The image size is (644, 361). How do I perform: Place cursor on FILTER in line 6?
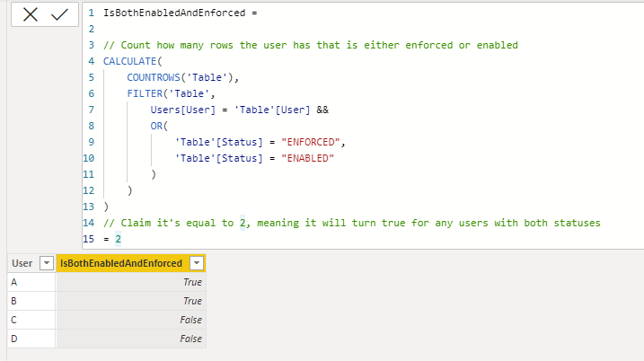click(x=145, y=93)
